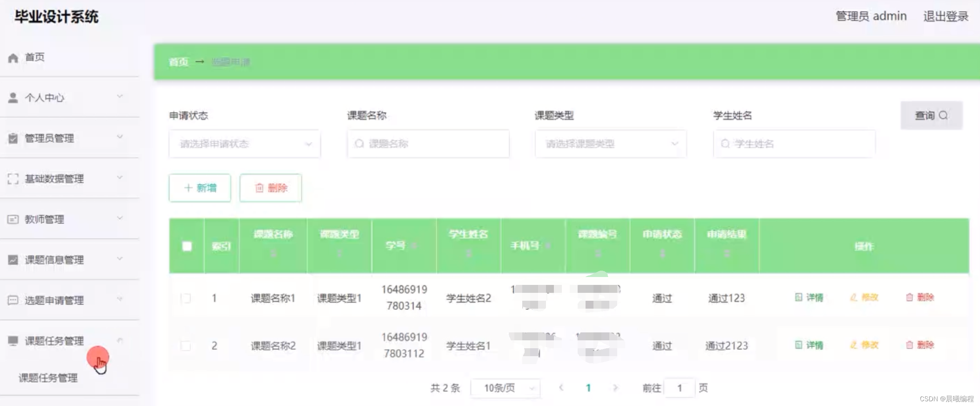The width and height of the screenshot is (980, 406).
Task: Click the 学生姓名2 table cell
Action: coord(468,298)
